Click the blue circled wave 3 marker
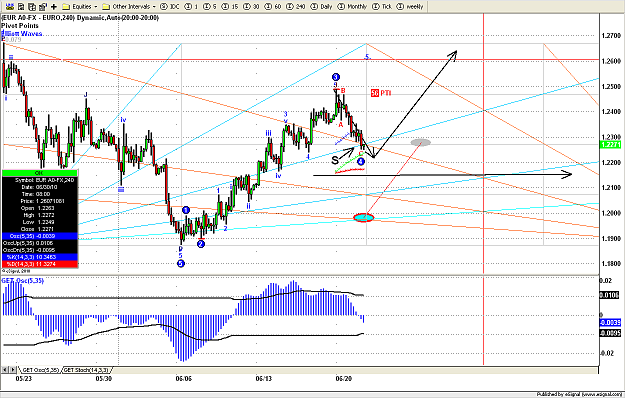 pos(336,77)
